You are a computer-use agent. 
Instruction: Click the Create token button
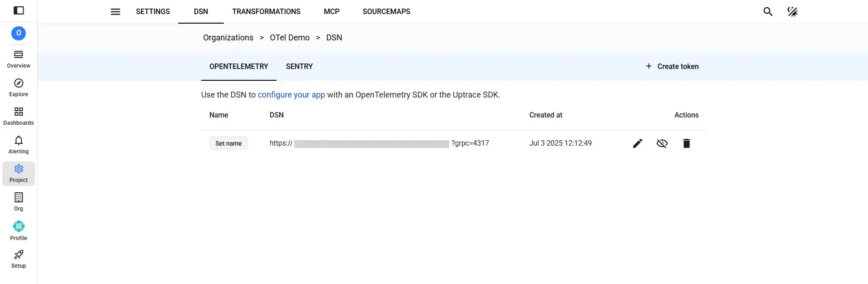click(x=672, y=66)
